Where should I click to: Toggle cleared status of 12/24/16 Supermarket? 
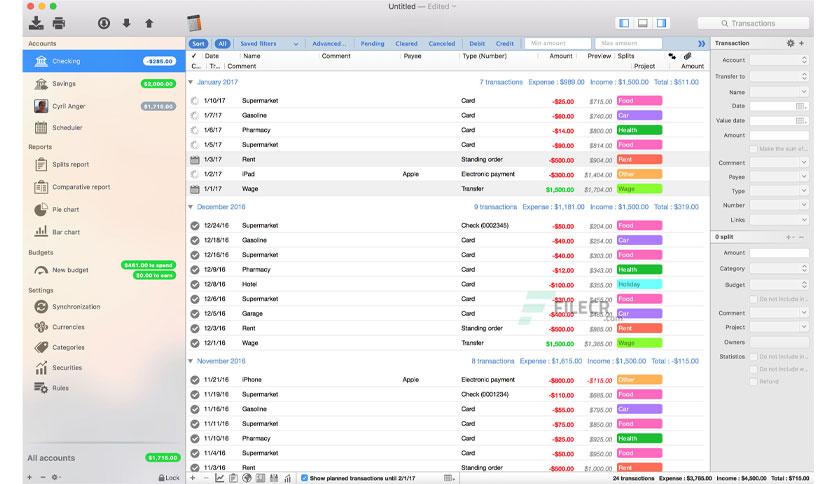[195, 225]
